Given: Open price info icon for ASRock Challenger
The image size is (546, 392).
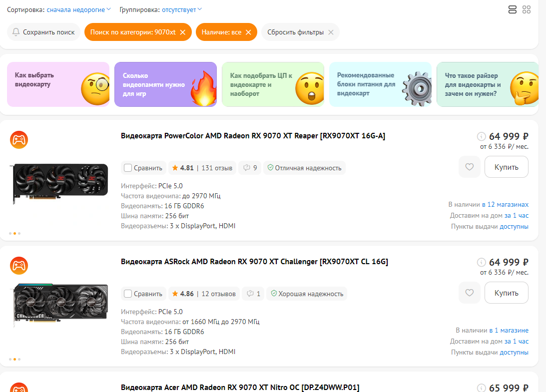Looking at the screenshot, I should [x=481, y=262].
